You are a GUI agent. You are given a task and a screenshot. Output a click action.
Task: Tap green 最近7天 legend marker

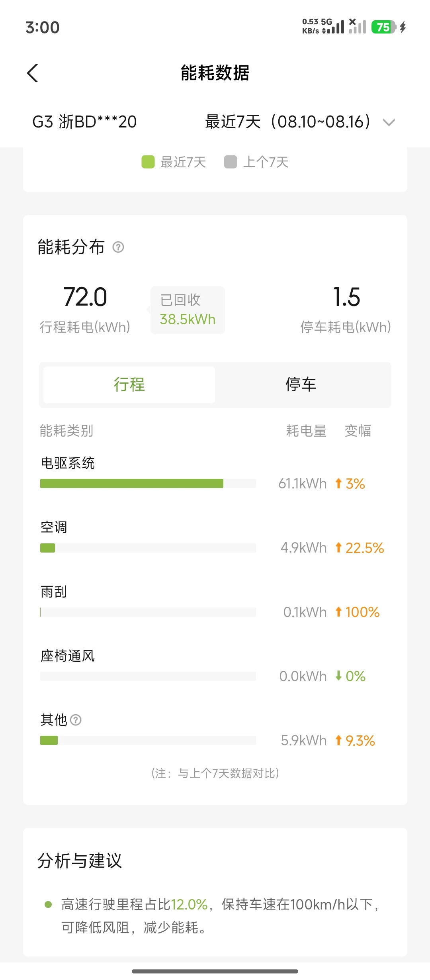click(x=148, y=162)
